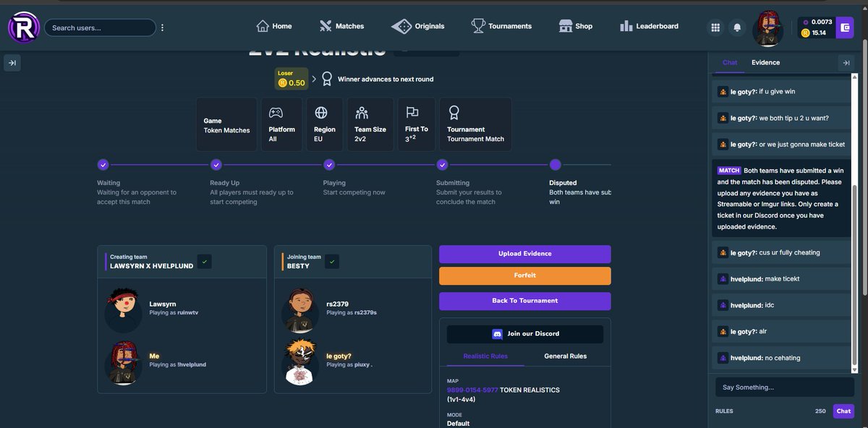
Task: Switch to Realistic Rules tab
Action: [485, 356]
